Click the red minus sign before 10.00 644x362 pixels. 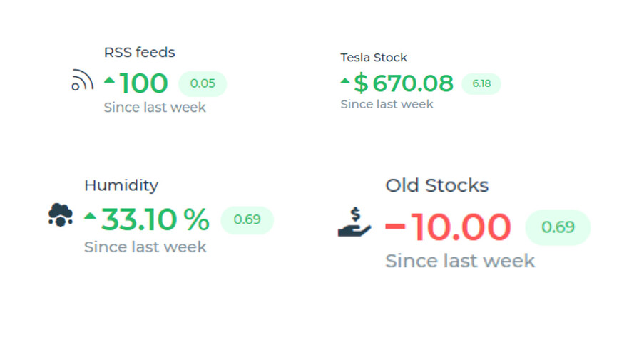(395, 226)
